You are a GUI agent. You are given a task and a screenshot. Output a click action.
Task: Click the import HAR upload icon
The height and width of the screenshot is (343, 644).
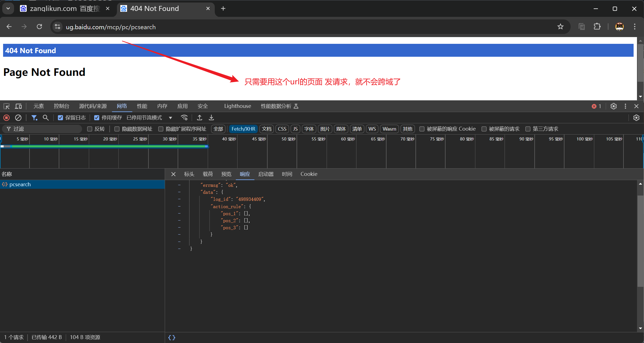200,118
